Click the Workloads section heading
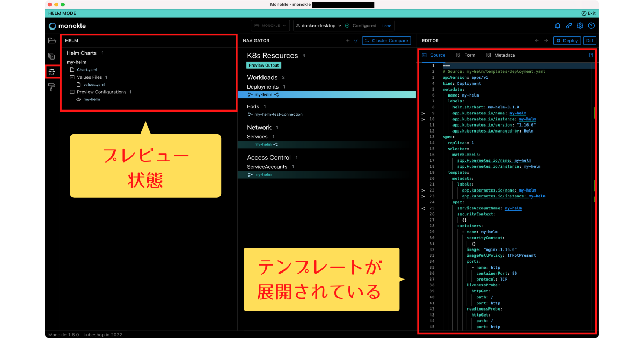 (x=262, y=78)
